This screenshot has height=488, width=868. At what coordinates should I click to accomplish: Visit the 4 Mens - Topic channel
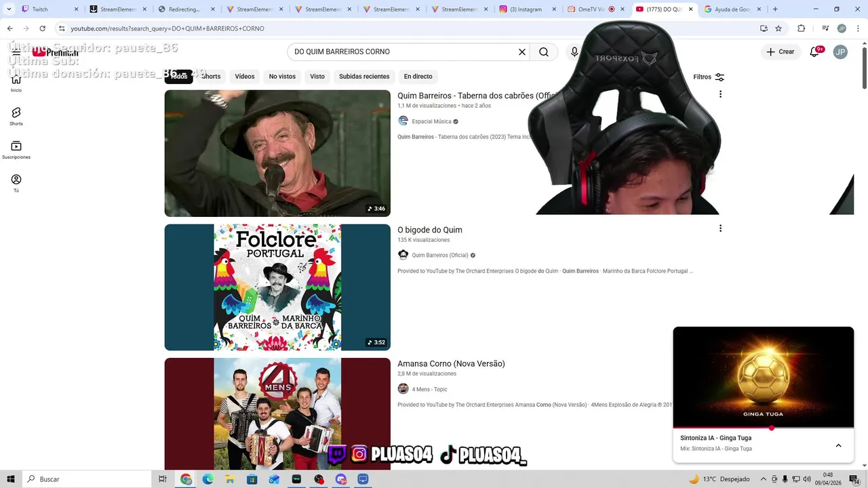click(x=429, y=390)
